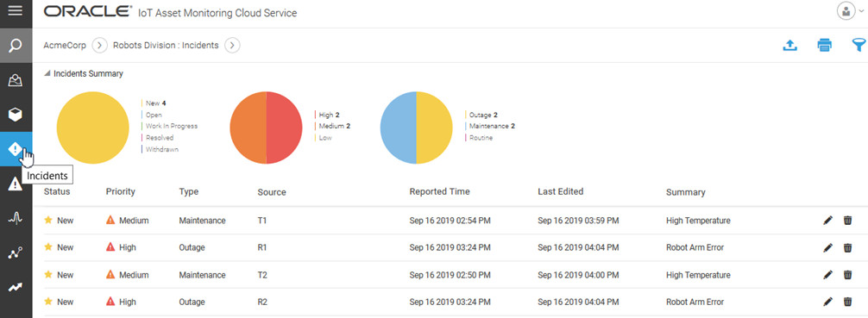868x318 pixels.
Task: Click the Medium 2 legend entry
Action: pos(333,126)
